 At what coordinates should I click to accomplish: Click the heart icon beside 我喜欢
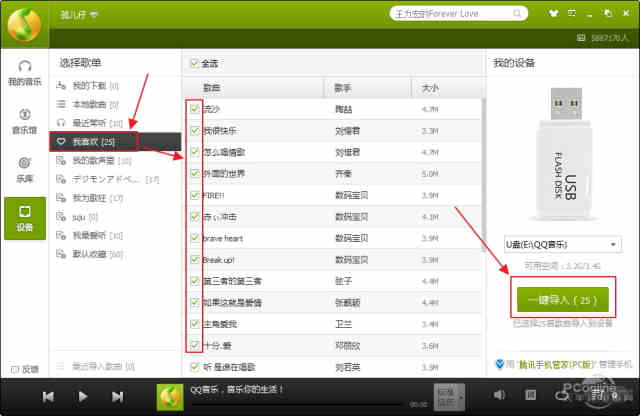coord(61,142)
